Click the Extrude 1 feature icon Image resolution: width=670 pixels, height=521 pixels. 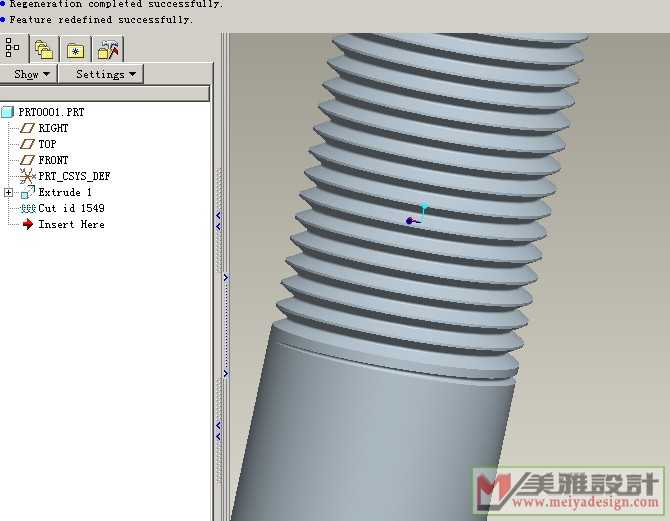click(x=27, y=192)
